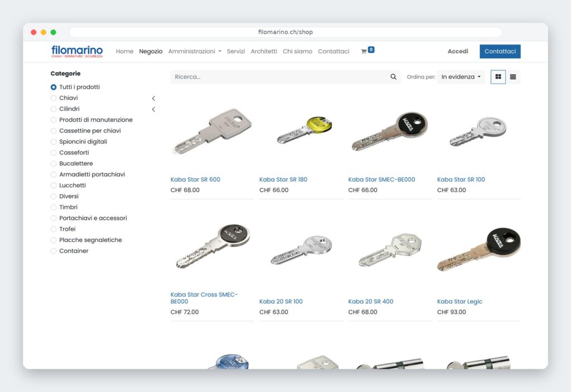This screenshot has height=392, width=571.
Task: Click Kaba 20 SR 400 key image
Action: click(x=390, y=250)
